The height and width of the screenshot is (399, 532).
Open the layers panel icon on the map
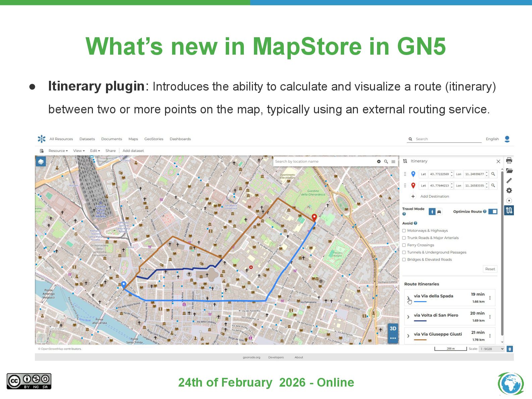(41, 162)
